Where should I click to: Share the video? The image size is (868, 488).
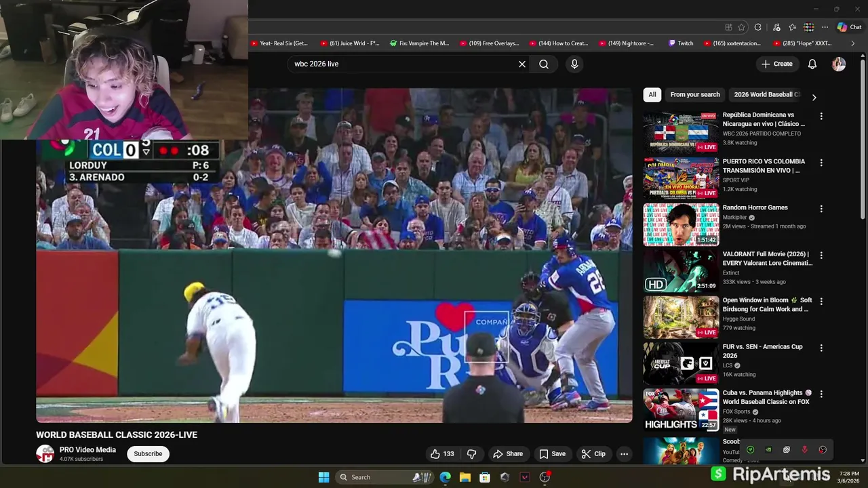click(508, 453)
